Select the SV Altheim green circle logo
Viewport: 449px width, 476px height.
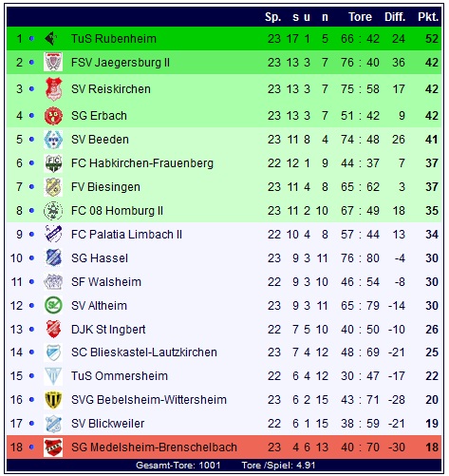(53, 306)
